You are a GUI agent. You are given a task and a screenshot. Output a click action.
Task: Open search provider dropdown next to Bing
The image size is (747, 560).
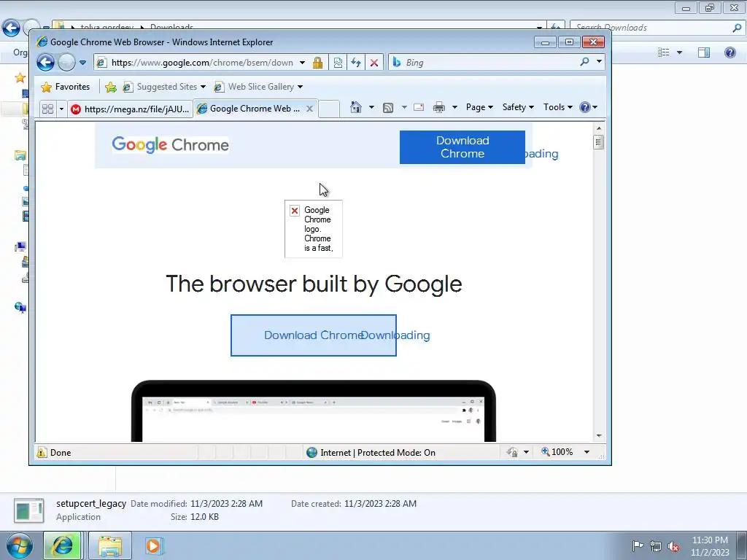[x=600, y=62]
